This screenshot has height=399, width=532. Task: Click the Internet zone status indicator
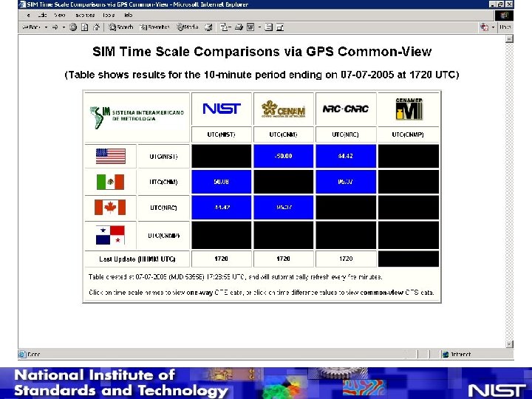[457, 355]
